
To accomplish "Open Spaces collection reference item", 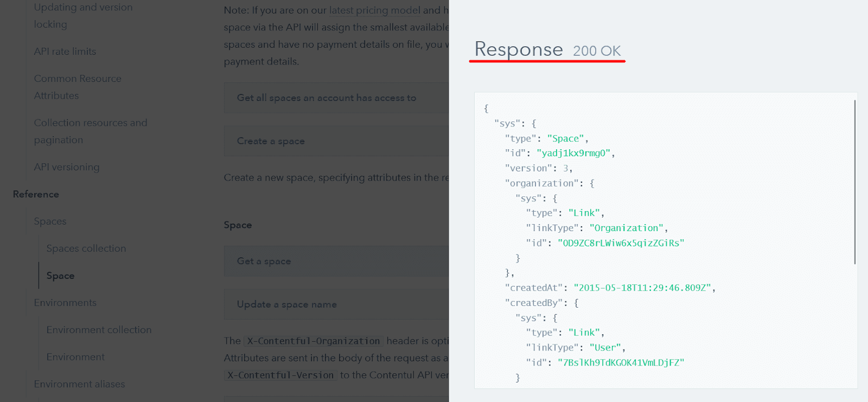I will click(86, 248).
